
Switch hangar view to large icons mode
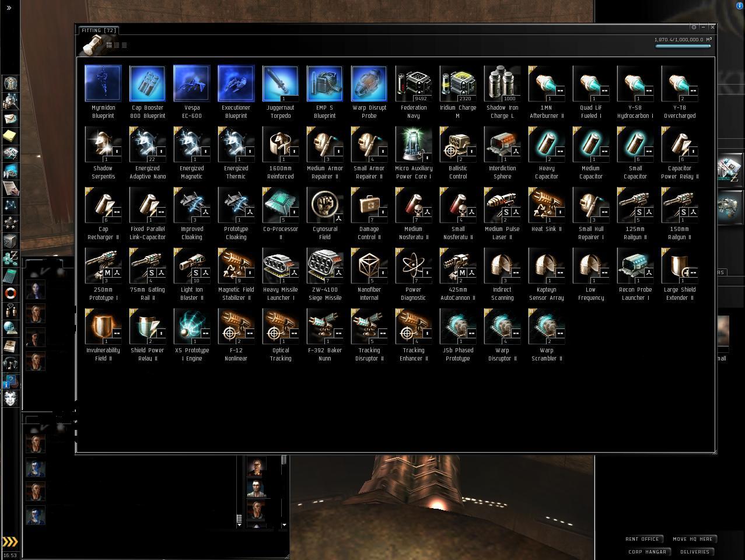coord(109,45)
